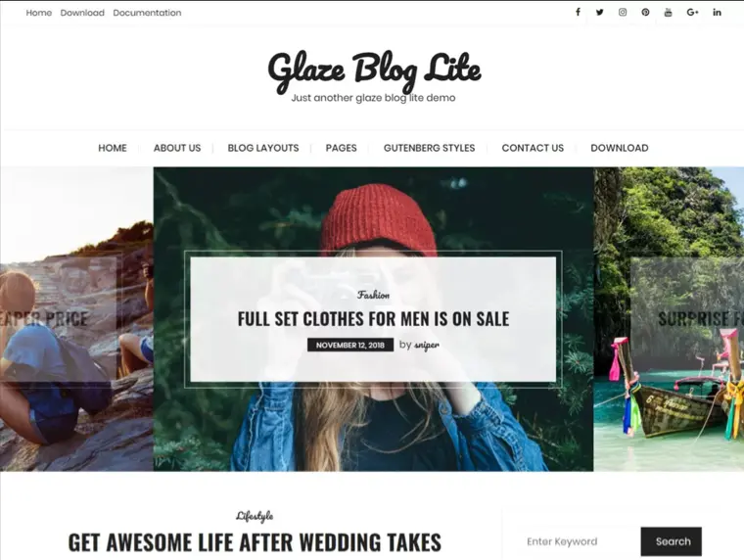Expand the GUTENBERG STYLES menu

pos(430,148)
